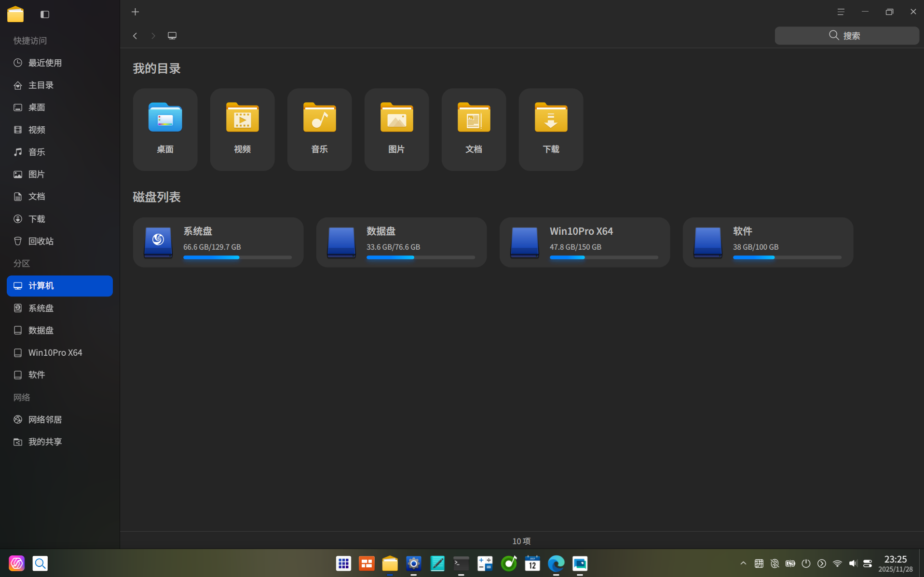Image resolution: width=924 pixels, height=577 pixels.
Task: Open 下载 in sidebar
Action: (x=60, y=219)
